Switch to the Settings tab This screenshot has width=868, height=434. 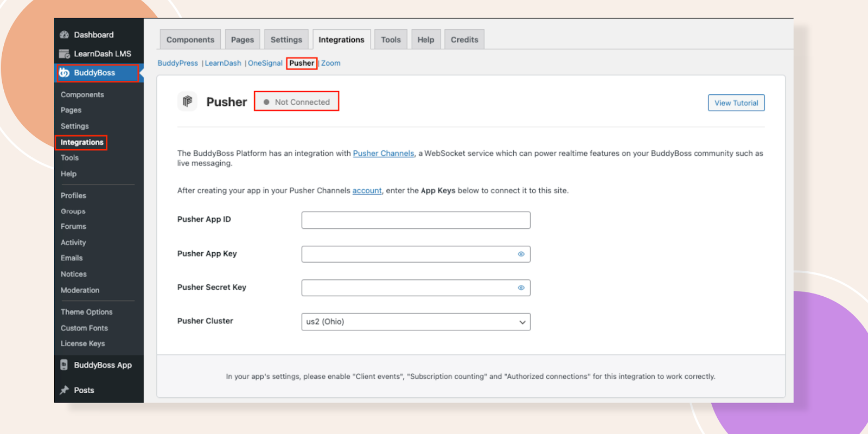tap(286, 40)
